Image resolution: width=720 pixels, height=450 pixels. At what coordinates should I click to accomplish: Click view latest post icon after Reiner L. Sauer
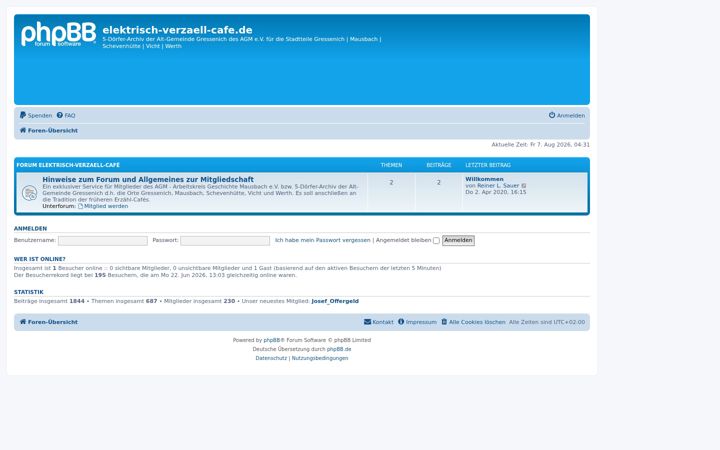[524, 186]
